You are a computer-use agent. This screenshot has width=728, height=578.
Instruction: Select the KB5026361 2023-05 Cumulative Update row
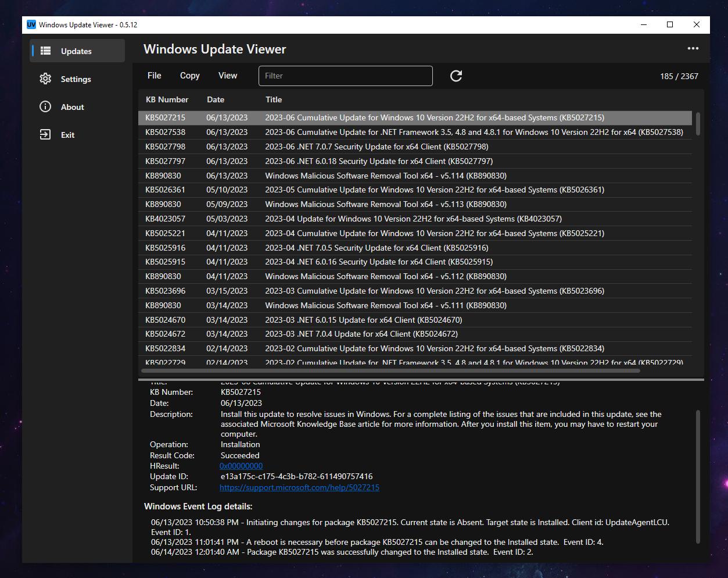click(415, 190)
